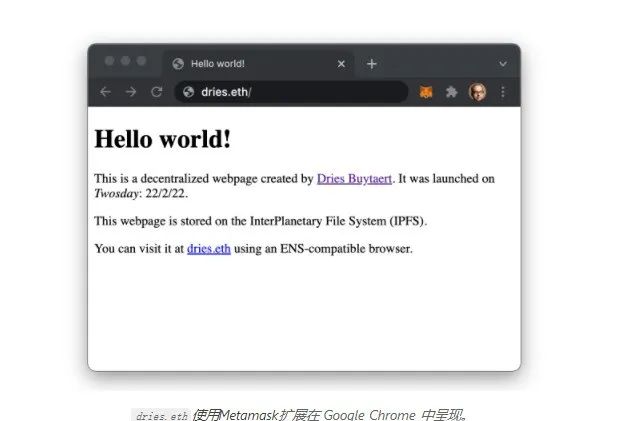Click the red window close dot
The width and height of the screenshot is (638, 421).
(109, 61)
